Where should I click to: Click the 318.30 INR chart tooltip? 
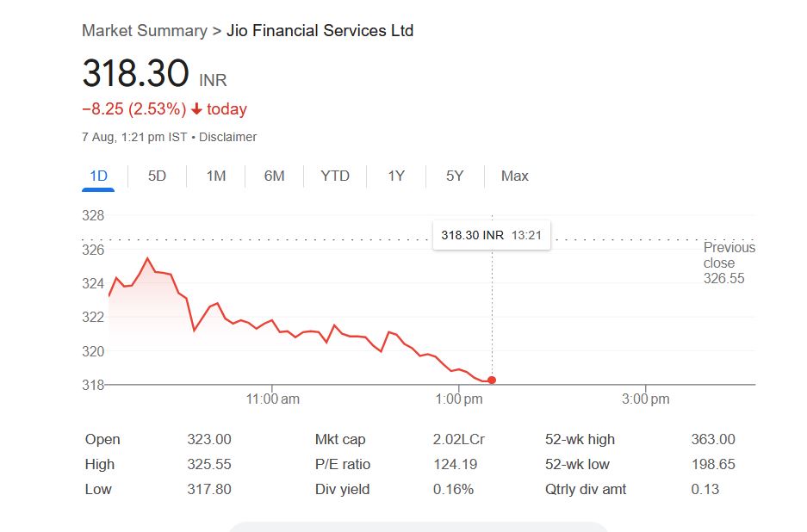point(491,235)
